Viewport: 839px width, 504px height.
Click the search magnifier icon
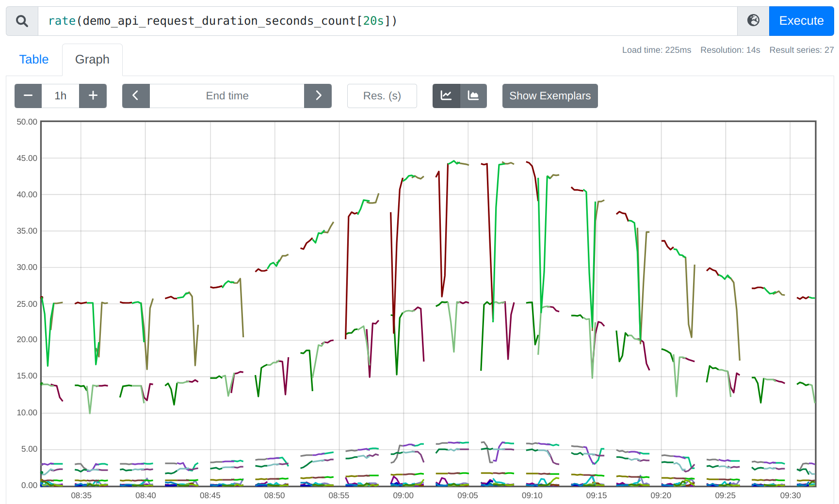(x=21, y=21)
